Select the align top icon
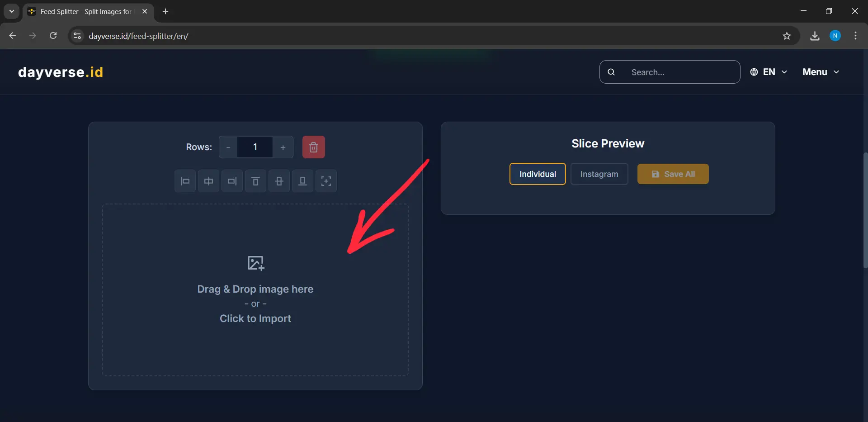This screenshot has height=422, width=868. [x=255, y=181]
